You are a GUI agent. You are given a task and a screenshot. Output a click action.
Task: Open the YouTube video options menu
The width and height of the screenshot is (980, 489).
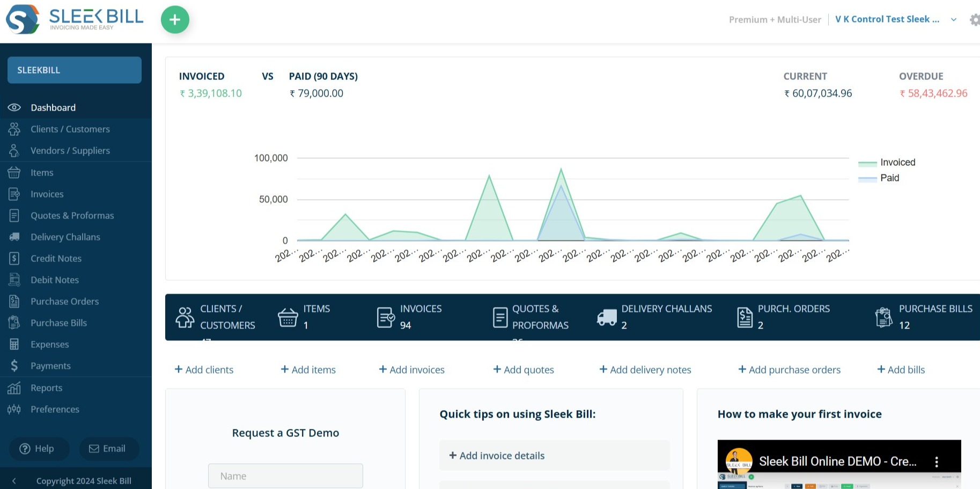tap(937, 462)
